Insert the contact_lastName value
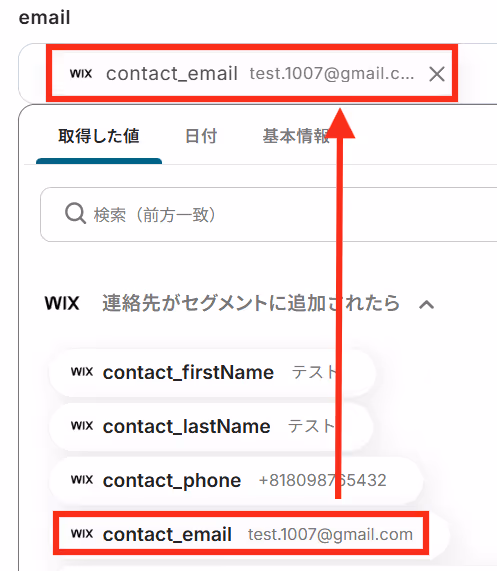This screenshot has height=571, width=497. tap(211, 426)
